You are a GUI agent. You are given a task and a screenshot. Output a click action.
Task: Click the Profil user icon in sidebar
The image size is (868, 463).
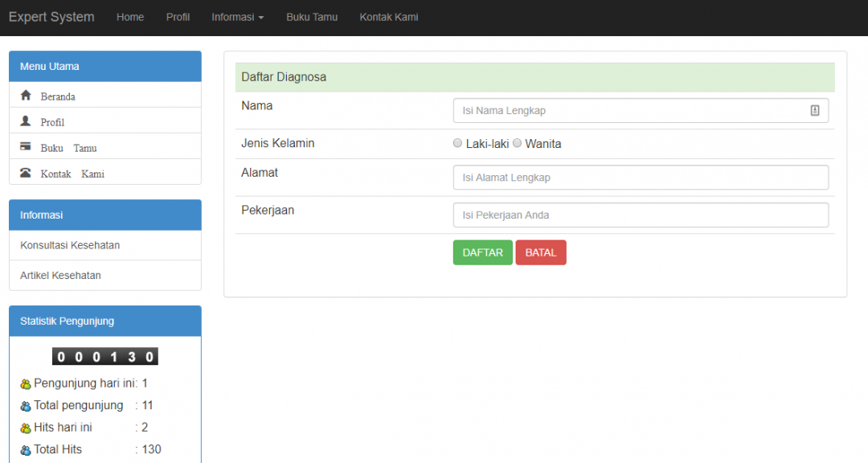[26, 121]
